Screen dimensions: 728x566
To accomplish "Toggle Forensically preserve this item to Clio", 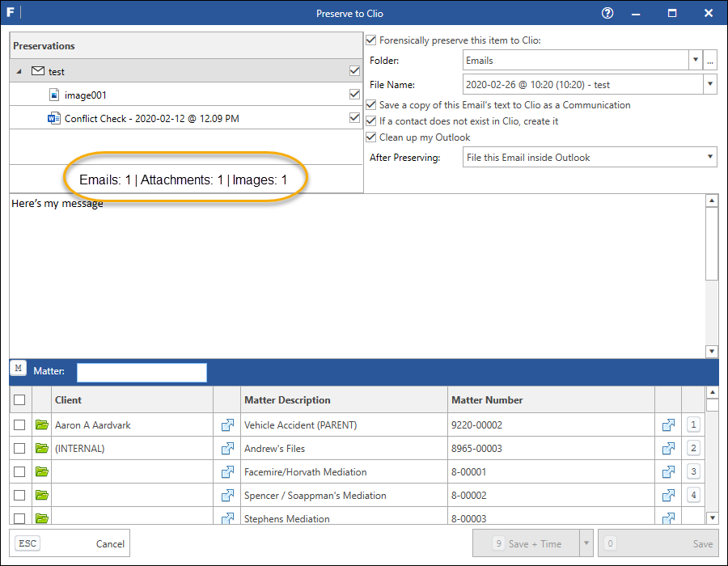I will tap(371, 40).
